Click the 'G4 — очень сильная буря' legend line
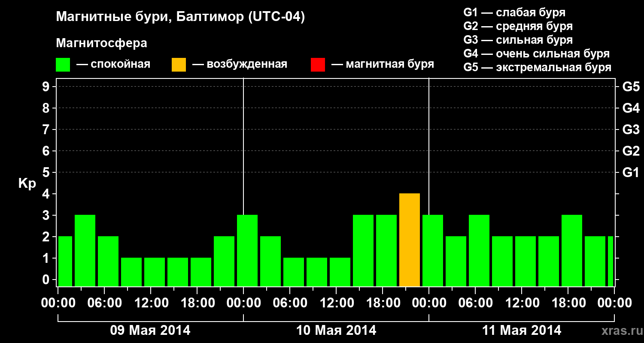Screen dimensions: 644x343 [x=537, y=54]
